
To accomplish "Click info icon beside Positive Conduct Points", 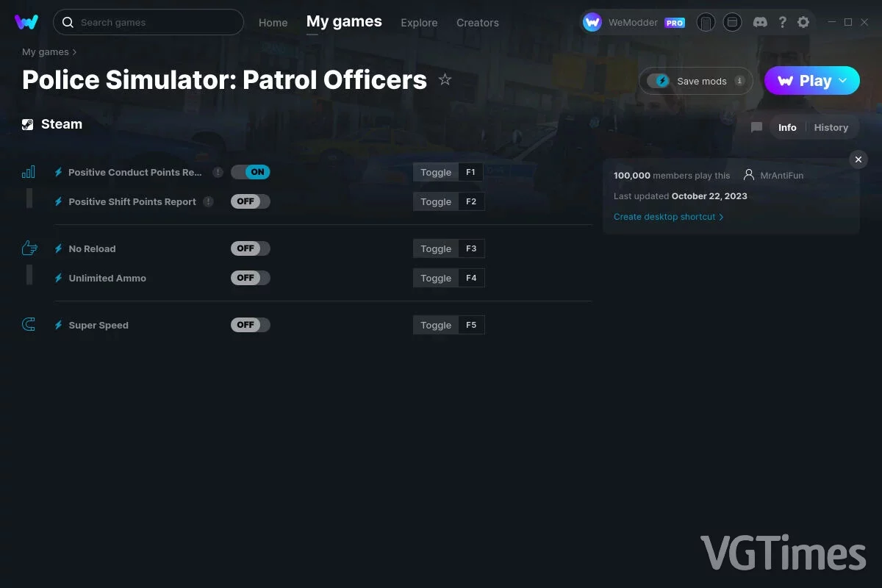I will pyautogui.click(x=218, y=172).
